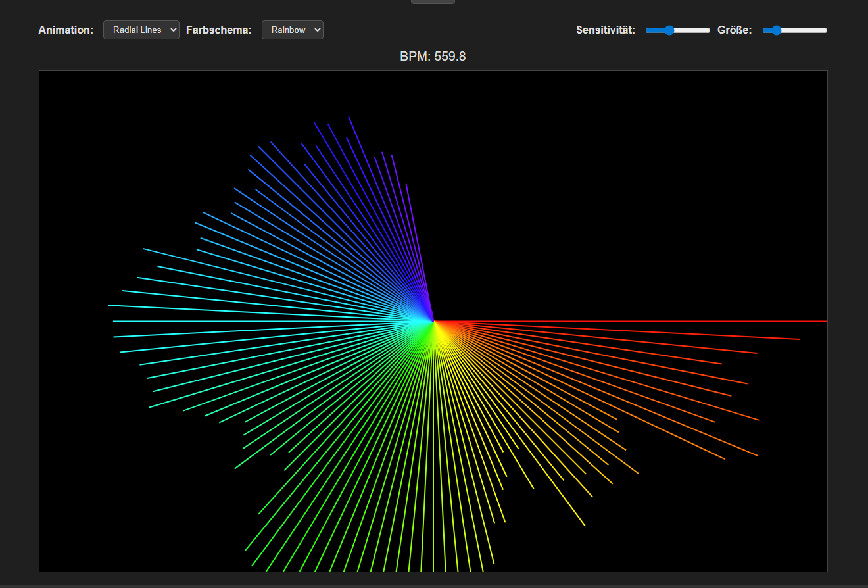Click the Farbschema: label
The image size is (868, 588).
click(218, 30)
